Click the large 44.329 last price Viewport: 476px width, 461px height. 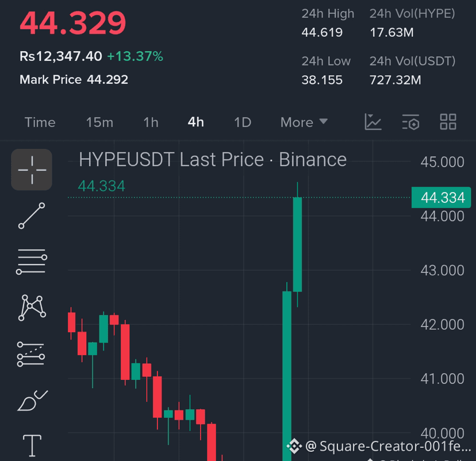tap(73, 23)
